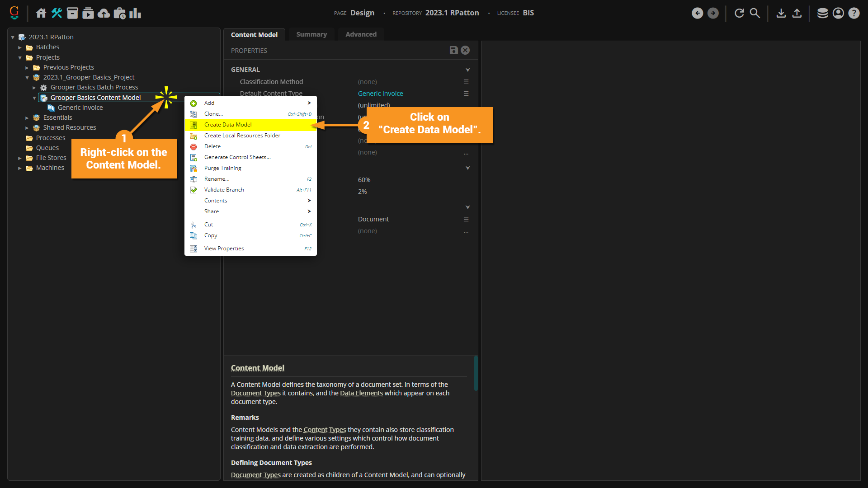This screenshot has height=488, width=868.
Task: Click the cancel X icon beside Properties
Action: pyautogui.click(x=465, y=50)
